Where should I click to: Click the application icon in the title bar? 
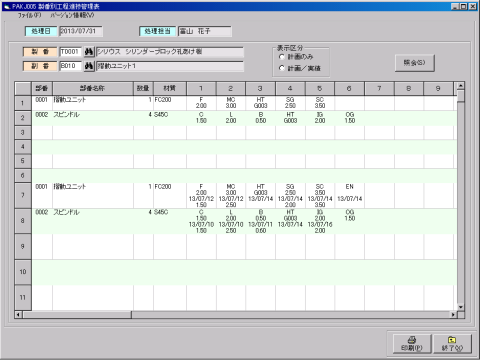[7, 6]
